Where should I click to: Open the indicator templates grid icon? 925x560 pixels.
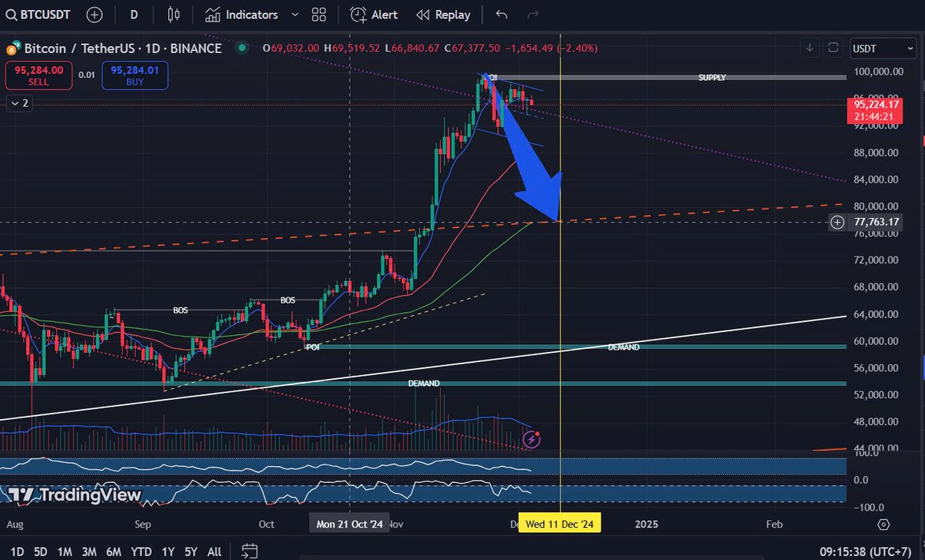pos(318,15)
